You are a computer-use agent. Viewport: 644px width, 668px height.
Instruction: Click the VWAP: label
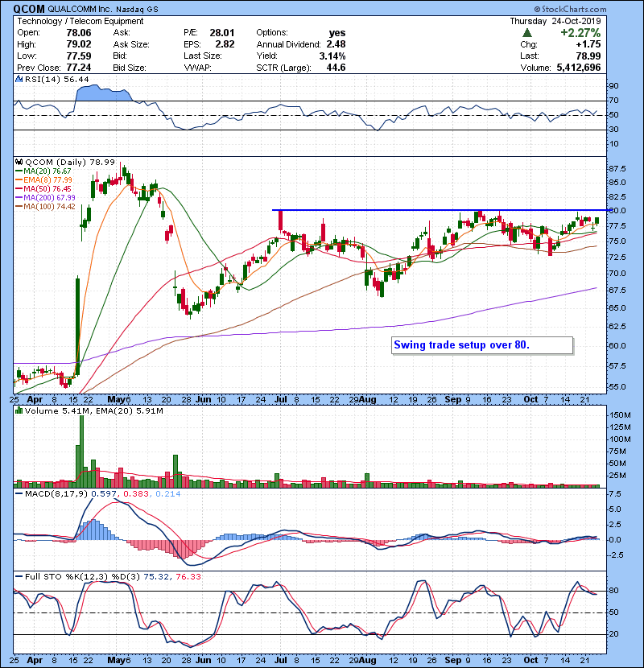[197, 68]
